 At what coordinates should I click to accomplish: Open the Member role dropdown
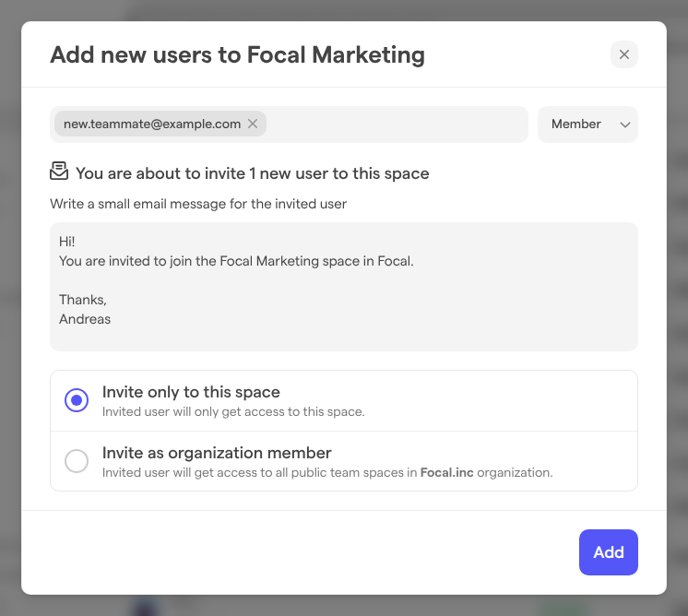click(x=587, y=124)
